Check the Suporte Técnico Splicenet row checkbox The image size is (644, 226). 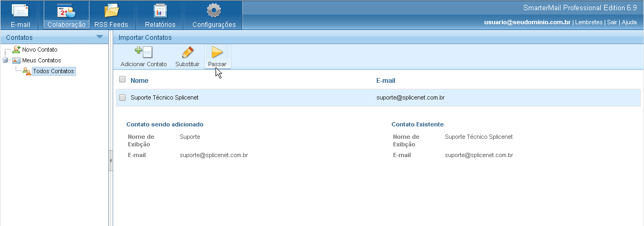pos(122,97)
